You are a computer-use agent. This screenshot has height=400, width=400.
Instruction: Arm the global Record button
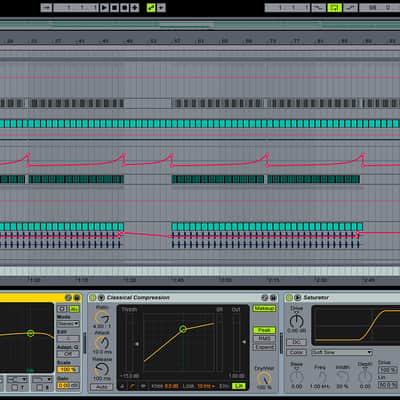(125, 7)
